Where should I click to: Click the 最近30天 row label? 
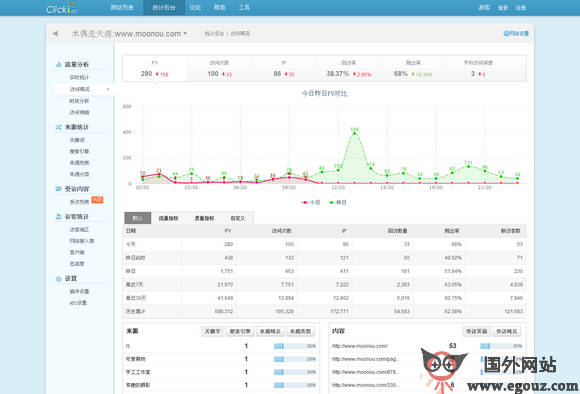pyautogui.click(x=135, y=298)
